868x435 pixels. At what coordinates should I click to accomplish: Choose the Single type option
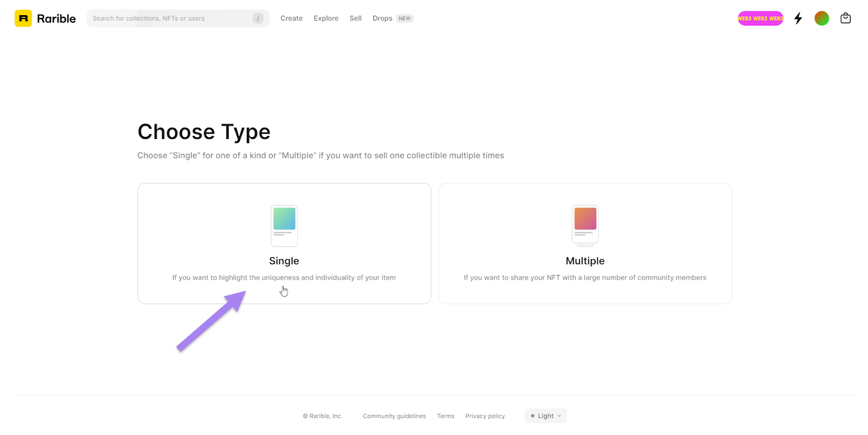pyautogui.click(x=284, y=261)
